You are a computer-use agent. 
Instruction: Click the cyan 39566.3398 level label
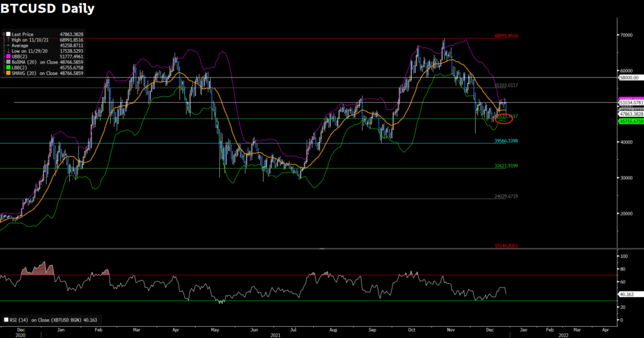[506, 141]
